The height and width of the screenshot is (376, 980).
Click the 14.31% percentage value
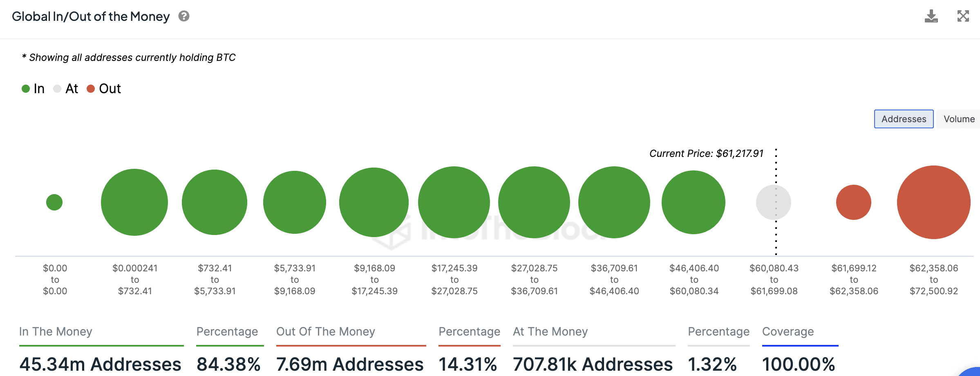pos(468,364)
